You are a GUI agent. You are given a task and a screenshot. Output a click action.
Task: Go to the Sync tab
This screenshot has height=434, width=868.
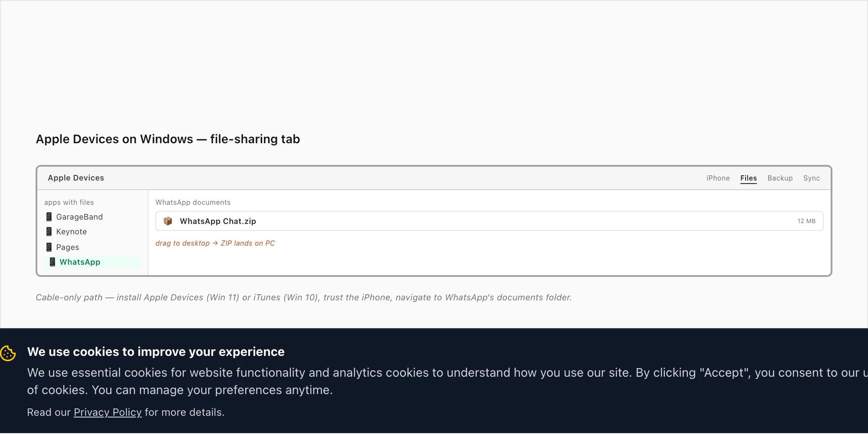click(x=812, y=178)
